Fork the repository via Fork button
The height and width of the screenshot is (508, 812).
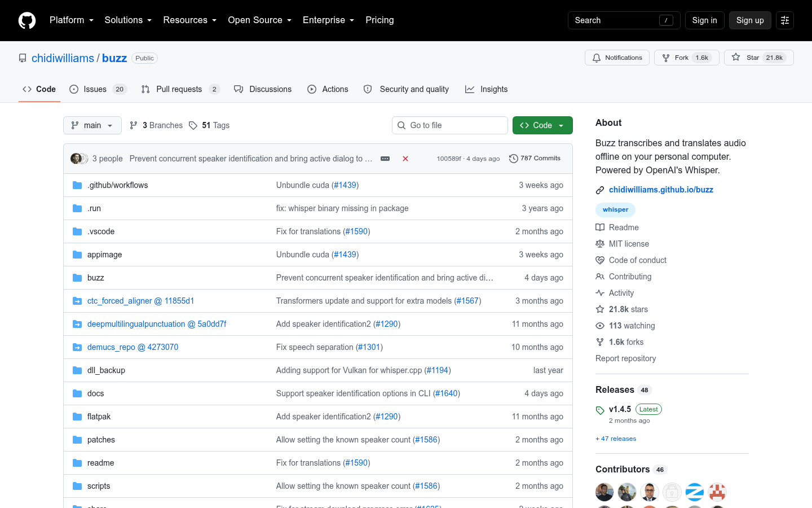click(x=686, y=58)
